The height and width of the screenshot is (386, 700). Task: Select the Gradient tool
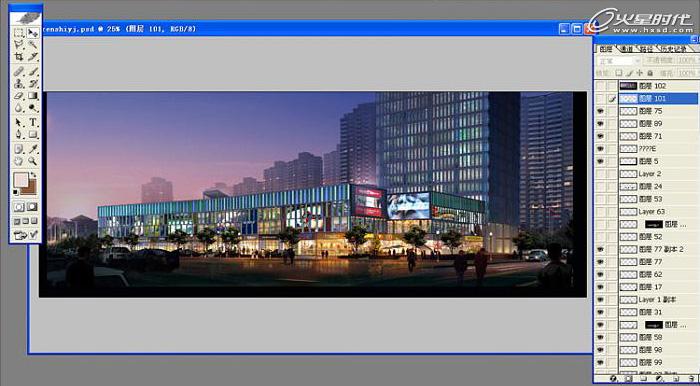(x=33, y=95)
